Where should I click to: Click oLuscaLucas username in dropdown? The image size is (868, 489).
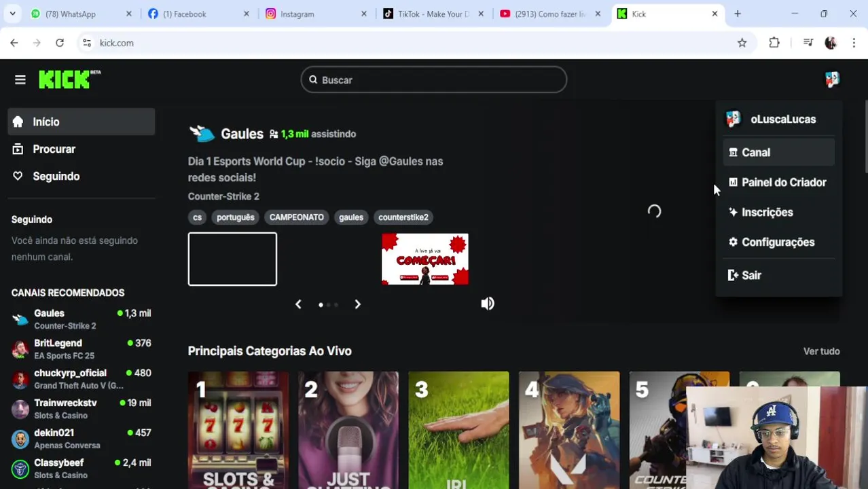click(783, 120)
